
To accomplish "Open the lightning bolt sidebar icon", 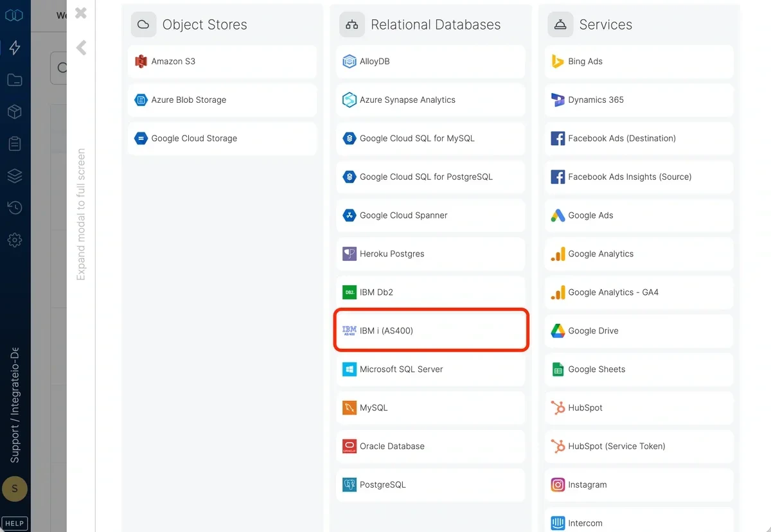I will click(x=15, y=48).
